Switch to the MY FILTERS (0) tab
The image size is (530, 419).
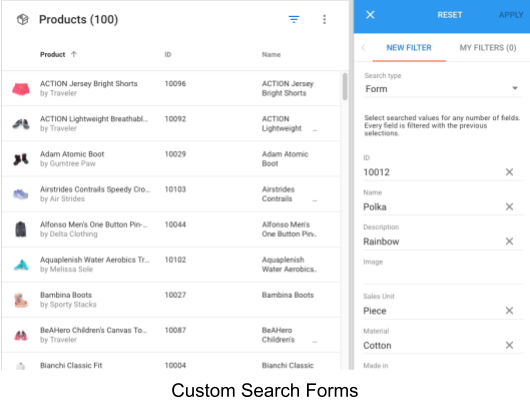coord(488,48)
